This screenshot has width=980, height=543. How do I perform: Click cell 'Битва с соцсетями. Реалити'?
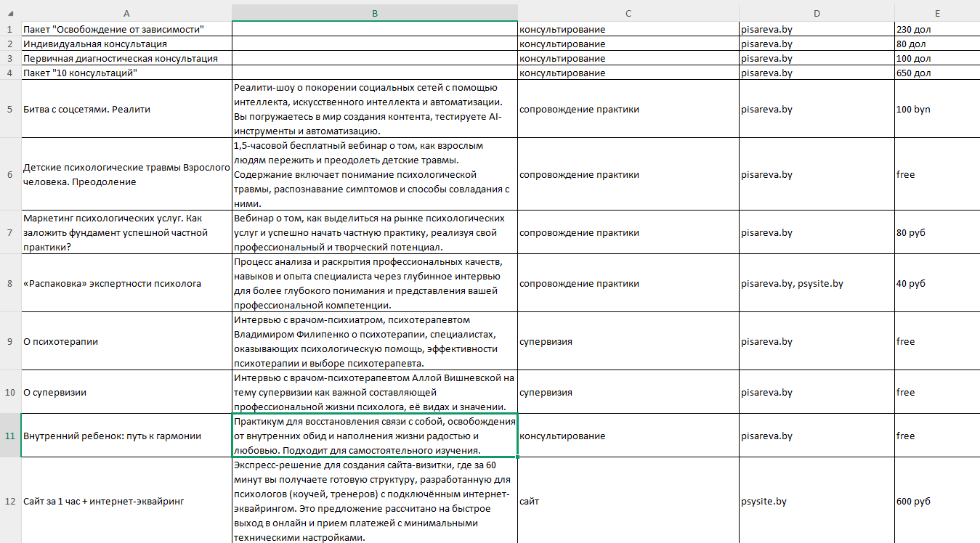coord(126,109)
